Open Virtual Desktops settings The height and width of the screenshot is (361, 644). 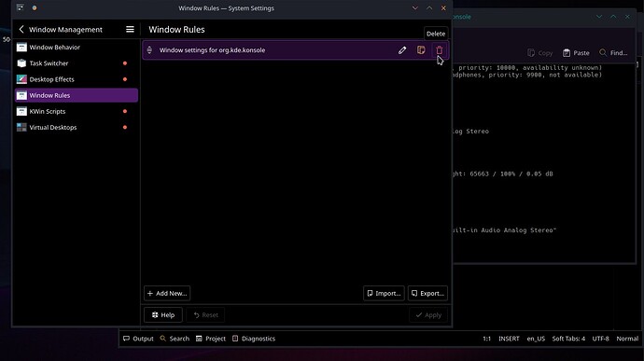coord(77,127)
